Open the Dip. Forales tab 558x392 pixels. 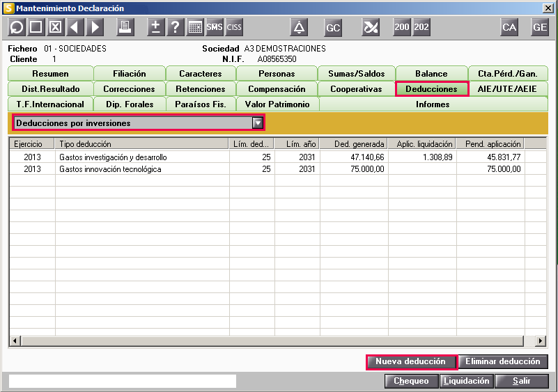click(x=130, y=104)
